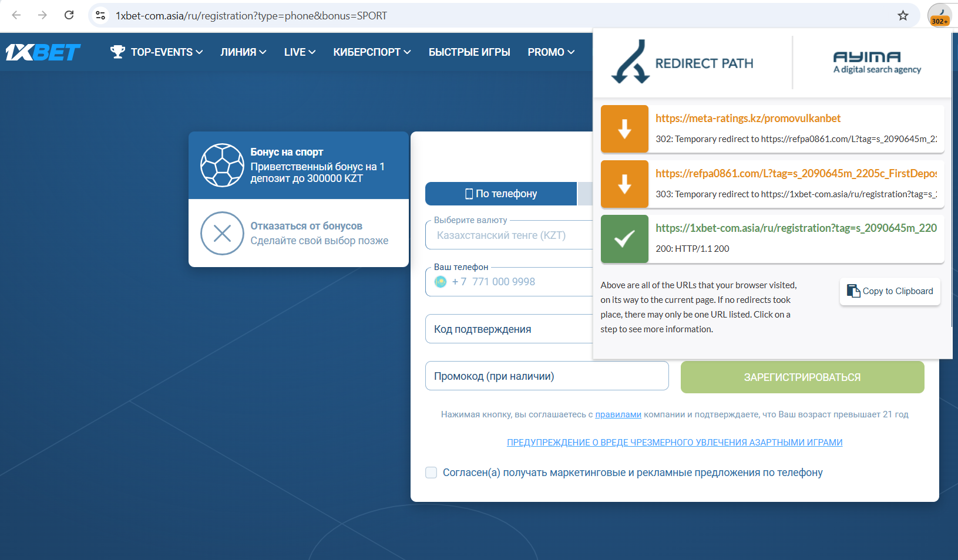Click the 1XBET logo

[43, 52]
